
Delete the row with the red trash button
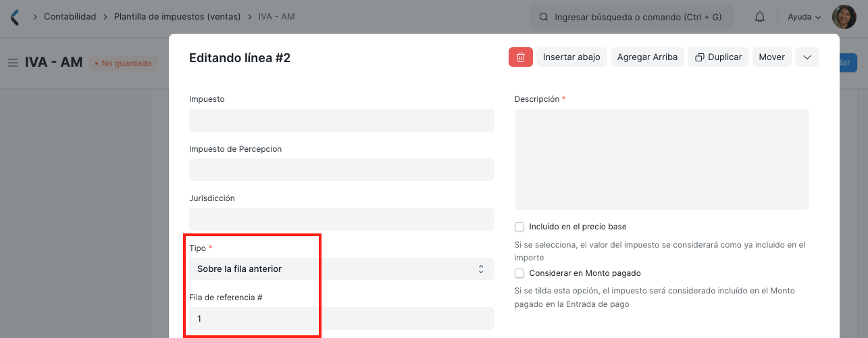coord(521,57)
